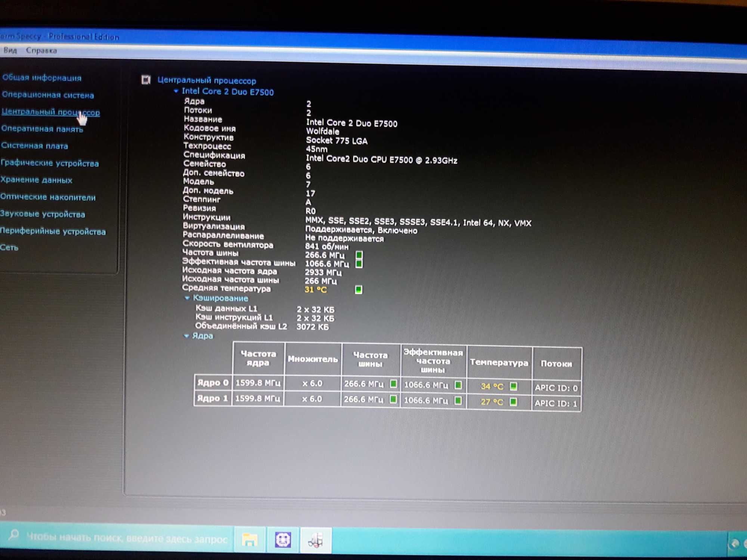The height and width of the screenshot is (560, 747).
Task: Click the 31 °C average temperature value
Action: (316, 290)
